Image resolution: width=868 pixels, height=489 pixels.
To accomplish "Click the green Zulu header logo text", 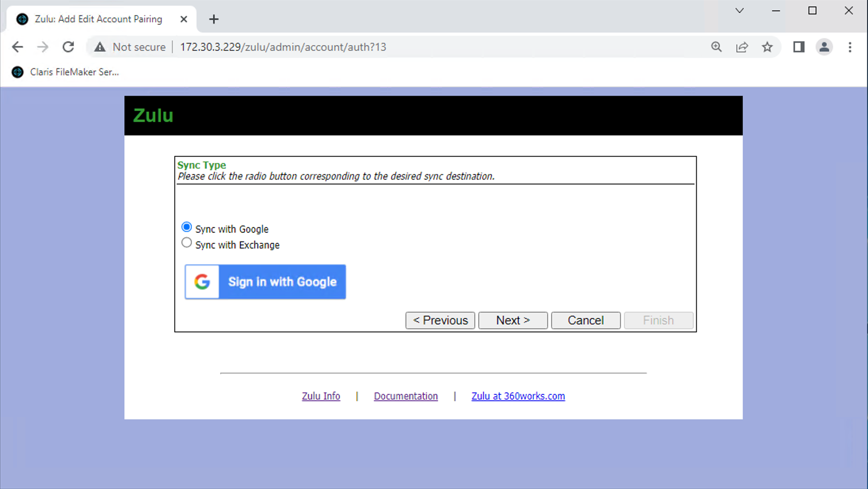I will (x=153, y=116).
